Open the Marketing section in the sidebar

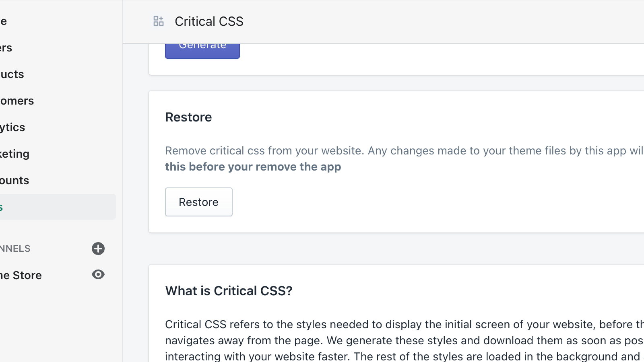pos(14,154)
